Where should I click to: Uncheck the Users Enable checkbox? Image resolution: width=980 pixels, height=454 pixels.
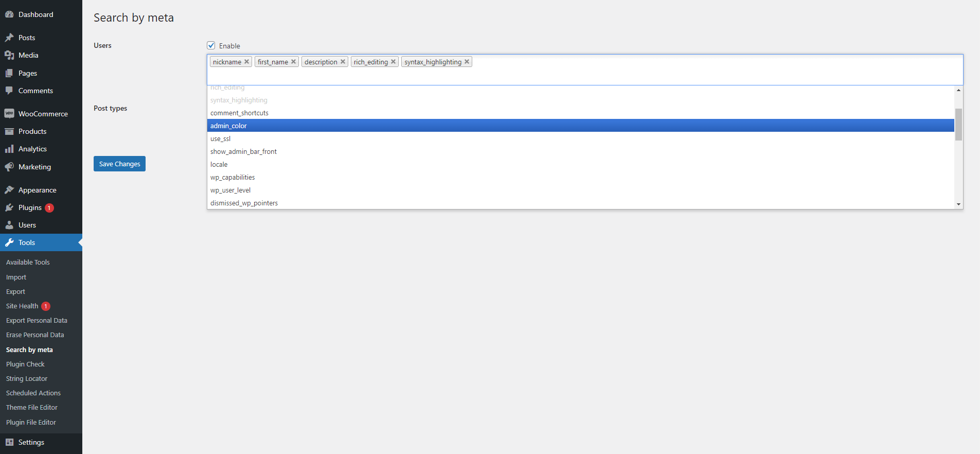(211, 45)
